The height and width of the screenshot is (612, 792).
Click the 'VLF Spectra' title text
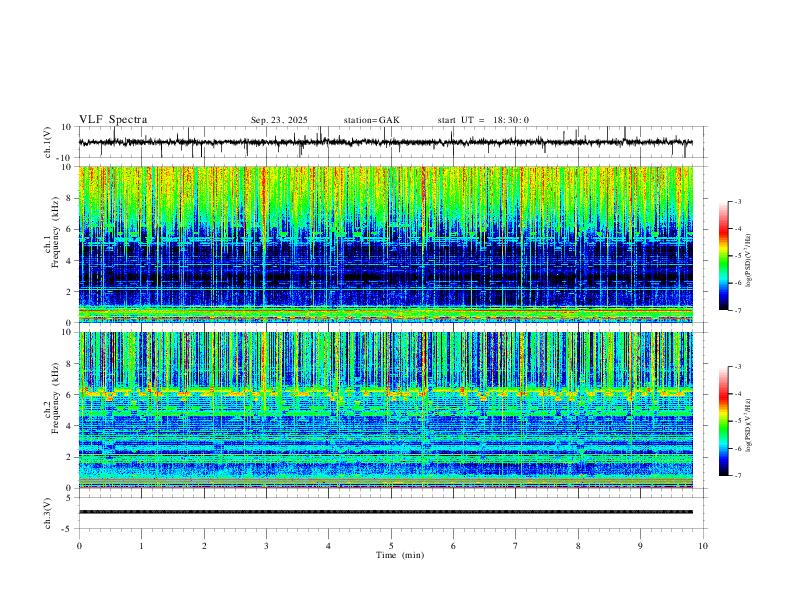(113, 120)
